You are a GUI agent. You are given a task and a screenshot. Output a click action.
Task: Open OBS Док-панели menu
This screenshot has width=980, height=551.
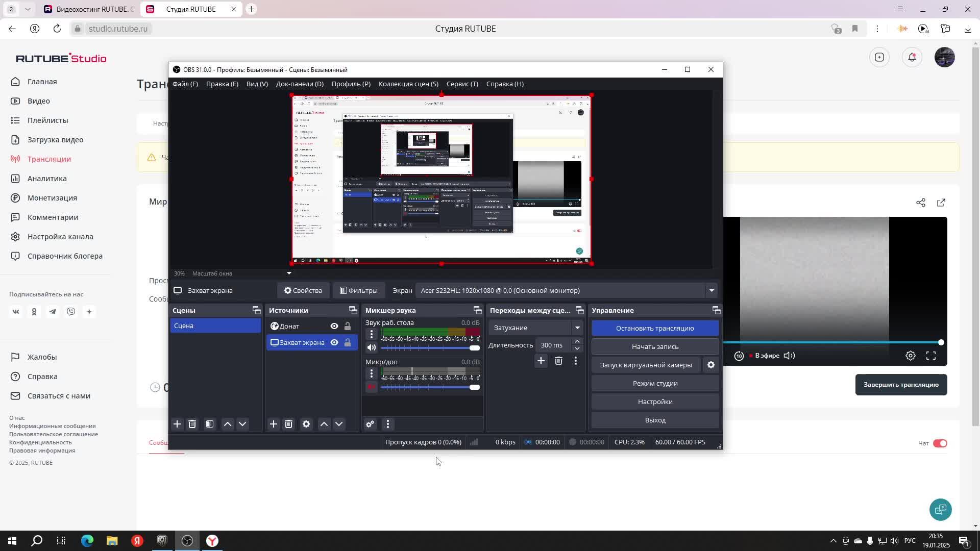(300, 84)
